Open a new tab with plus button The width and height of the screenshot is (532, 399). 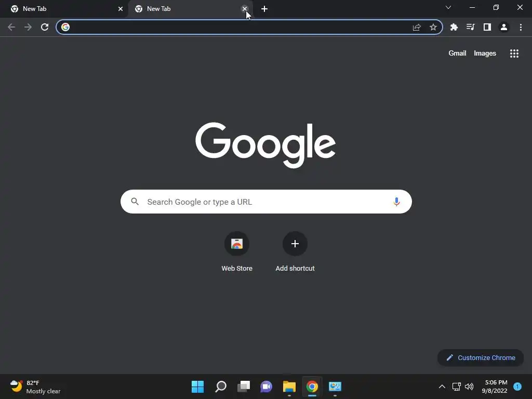(x=264, y=9)
